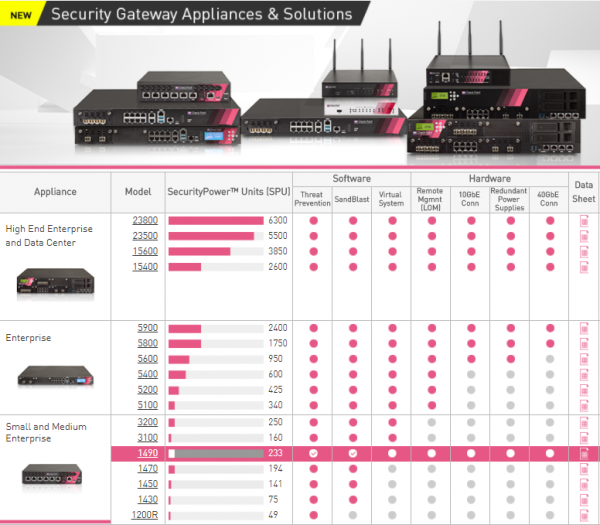Image resolution: width=600 pixels, height=525 pixels.
Task: Open data sheet icon for model 23800
Action: pos(584,220)
